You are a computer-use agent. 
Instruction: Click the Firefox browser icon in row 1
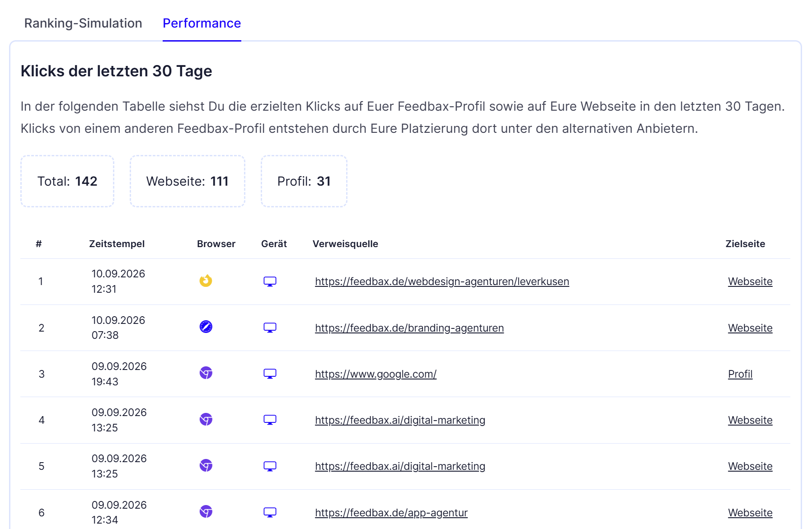[x=206, y=281]
